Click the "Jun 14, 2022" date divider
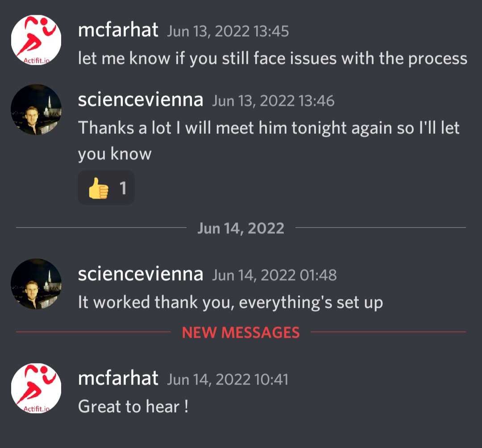 point(241,228)
